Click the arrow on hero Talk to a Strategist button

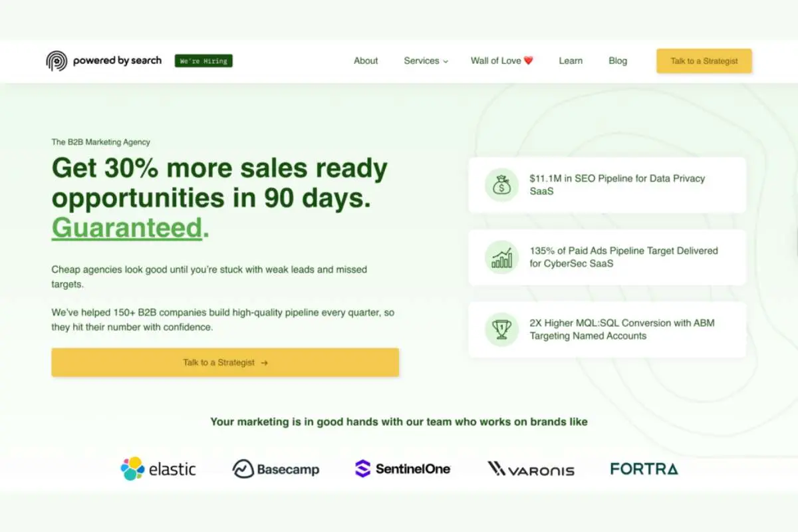click(265, 363)
